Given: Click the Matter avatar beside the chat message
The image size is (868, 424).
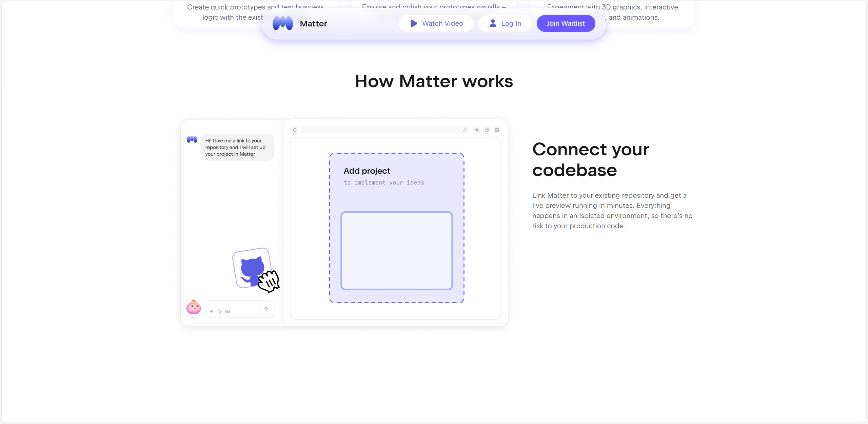Looking at the screenshot, I should [x=192, y=139].
